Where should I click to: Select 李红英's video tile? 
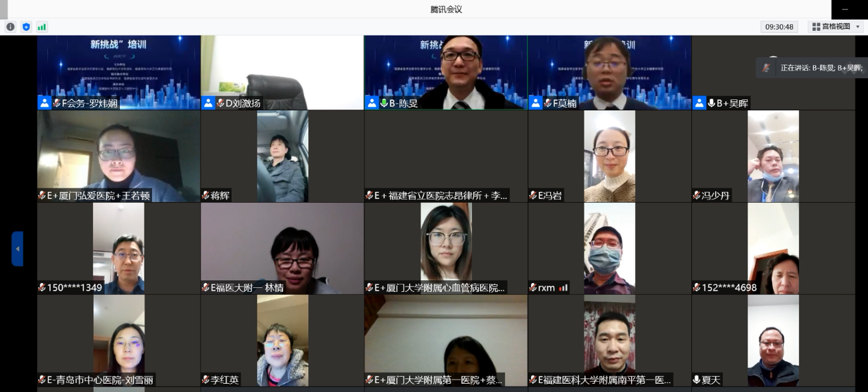(x=282, y=341)
